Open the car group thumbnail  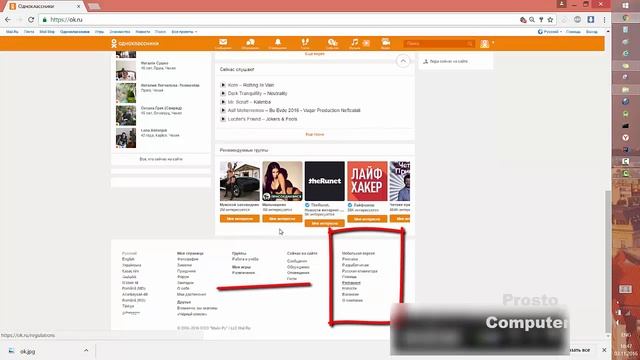pyautogui.click(x=240, y=181)
